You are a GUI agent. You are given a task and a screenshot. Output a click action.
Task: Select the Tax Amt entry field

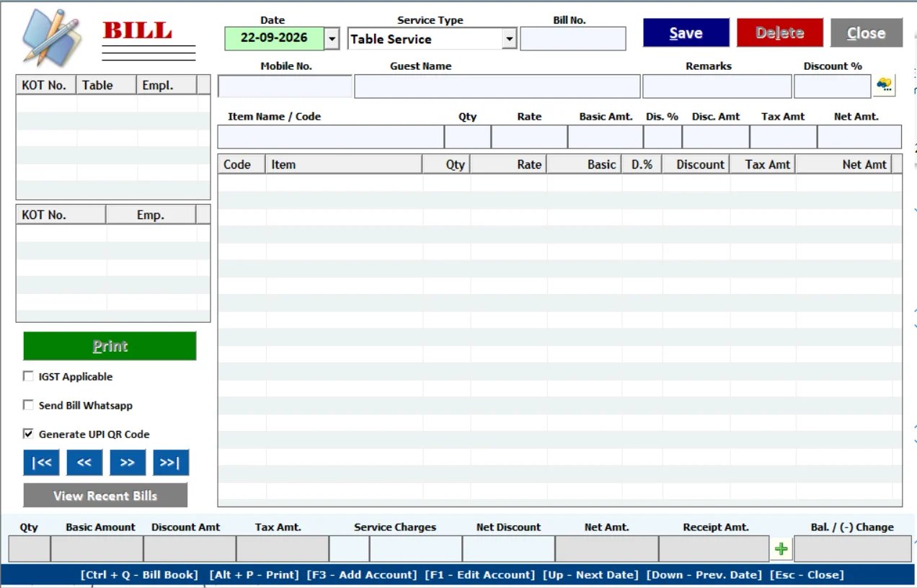[x=783, y=137]
